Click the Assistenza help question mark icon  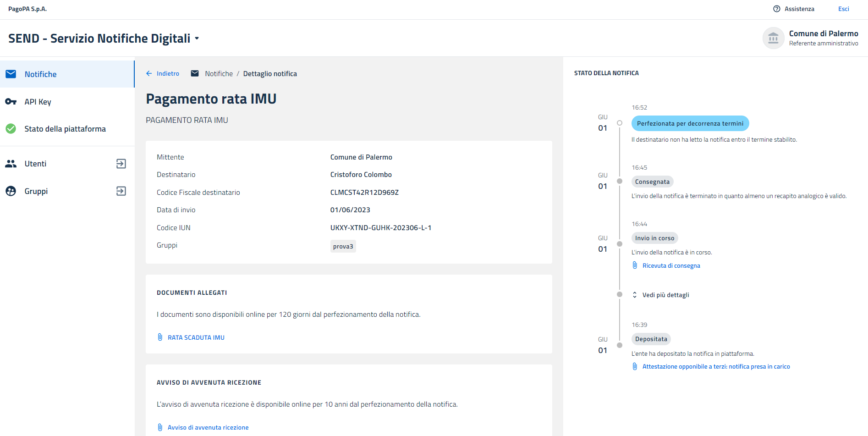tap(777, 9)
